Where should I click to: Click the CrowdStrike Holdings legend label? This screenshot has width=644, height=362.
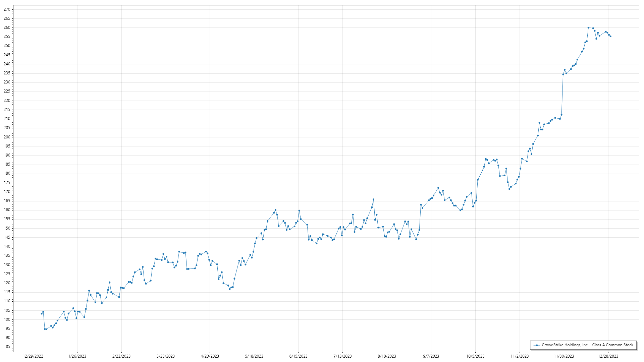coord(587,345)
